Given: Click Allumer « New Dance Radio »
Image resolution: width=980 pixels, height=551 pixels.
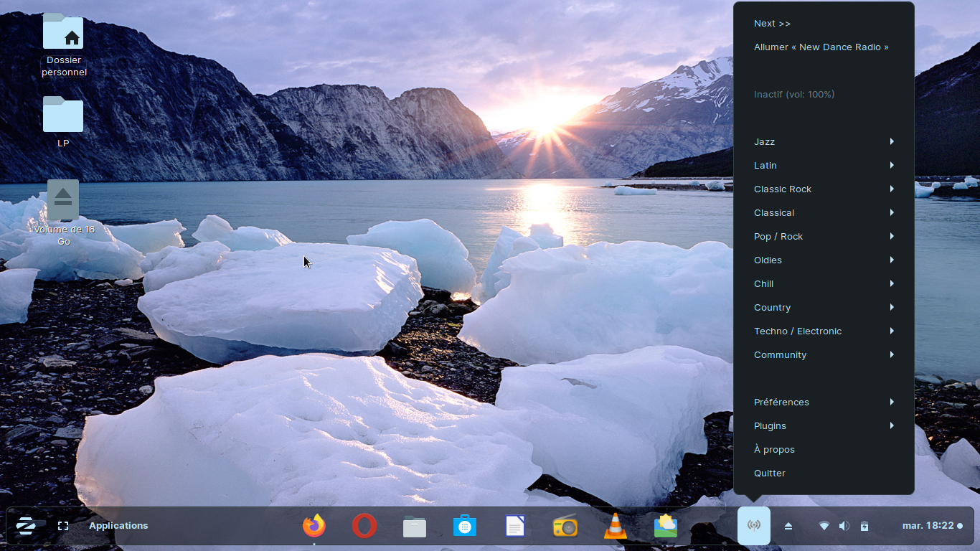Looking at the screenshot, I should click(821, 47).
